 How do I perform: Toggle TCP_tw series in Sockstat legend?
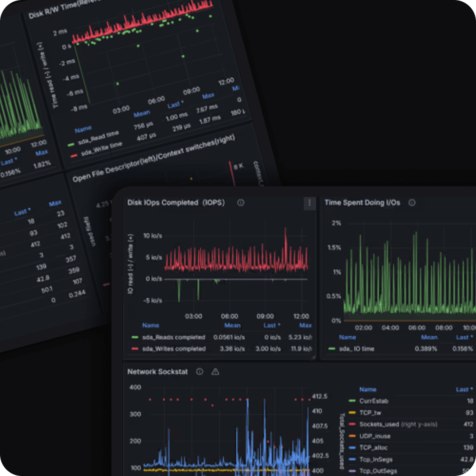[x=370, y=413]
